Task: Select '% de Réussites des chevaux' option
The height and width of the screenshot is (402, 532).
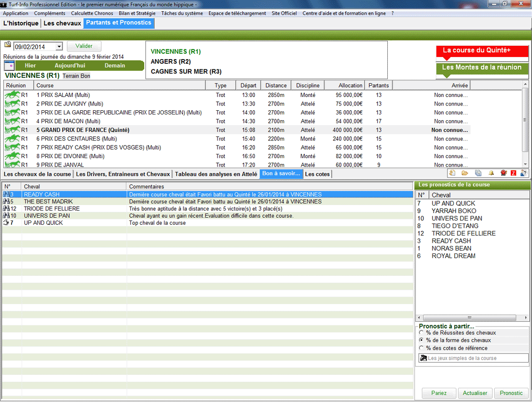Action: pos(421,333)
